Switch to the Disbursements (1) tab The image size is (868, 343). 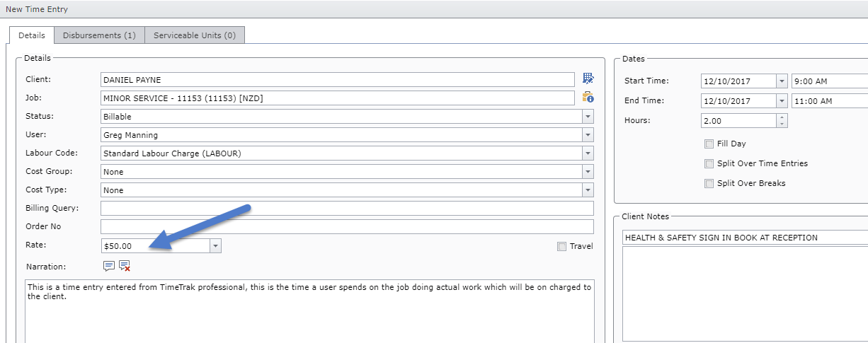tap(99, 35)
